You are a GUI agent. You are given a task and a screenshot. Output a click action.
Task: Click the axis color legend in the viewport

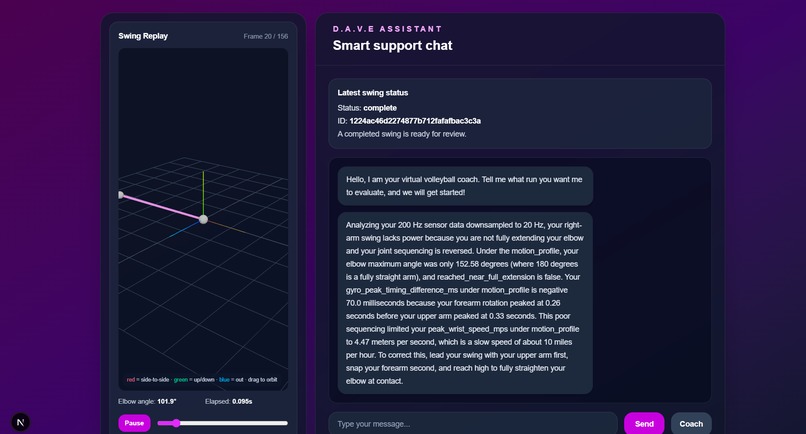tap(202, 379)
